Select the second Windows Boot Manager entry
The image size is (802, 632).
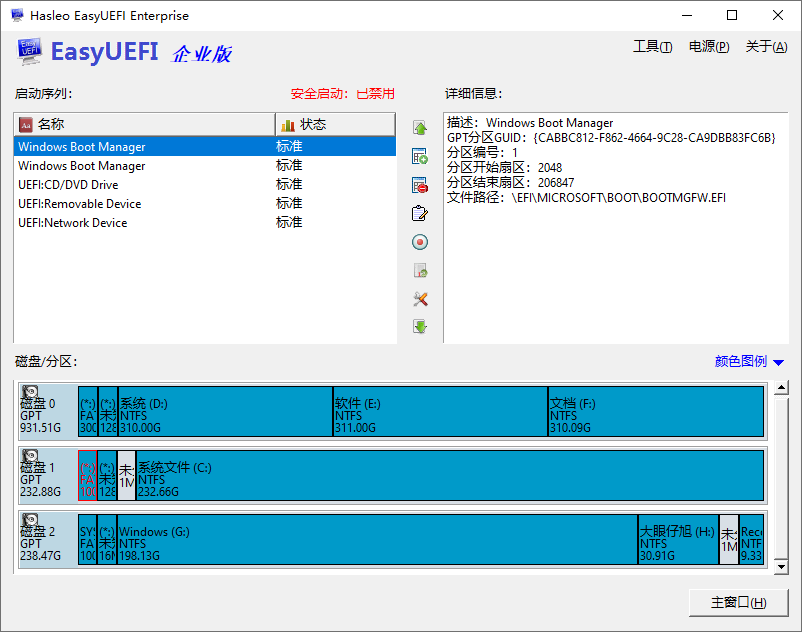click(205, 166)
